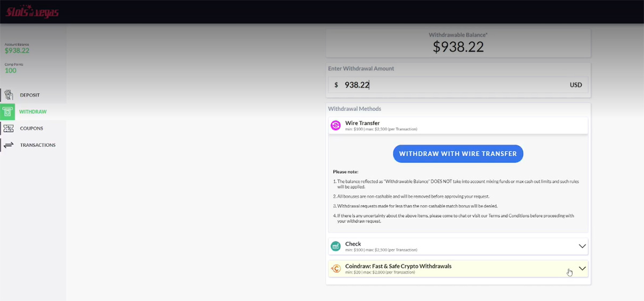Expand the Coindraw crypto withdrawals chevron

coord(582,268)
